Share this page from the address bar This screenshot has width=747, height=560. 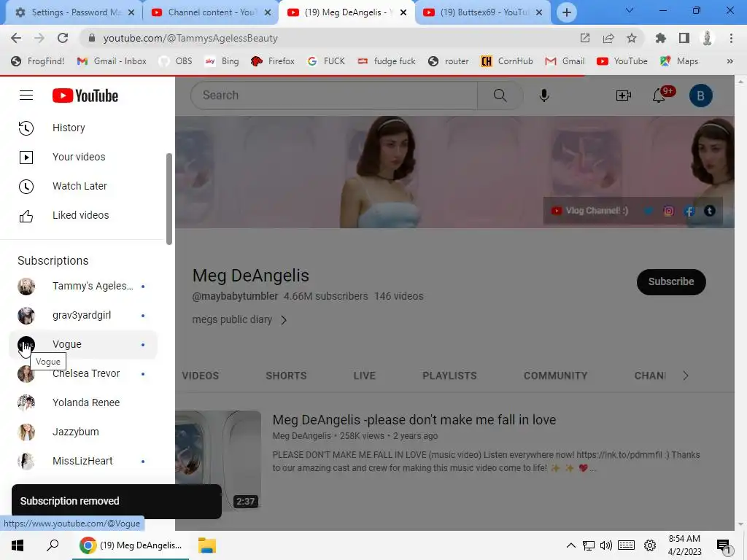coord(608,38)
